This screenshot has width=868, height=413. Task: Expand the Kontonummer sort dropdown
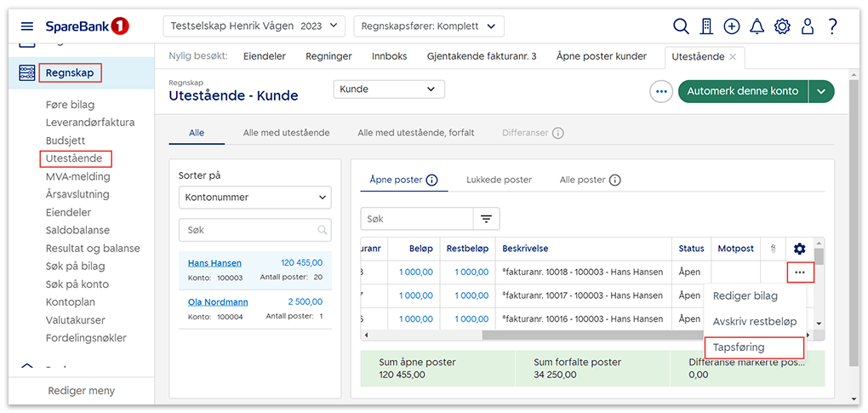254,198
